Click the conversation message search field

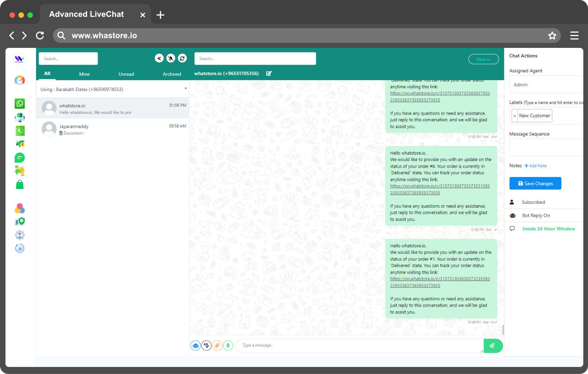255,58
